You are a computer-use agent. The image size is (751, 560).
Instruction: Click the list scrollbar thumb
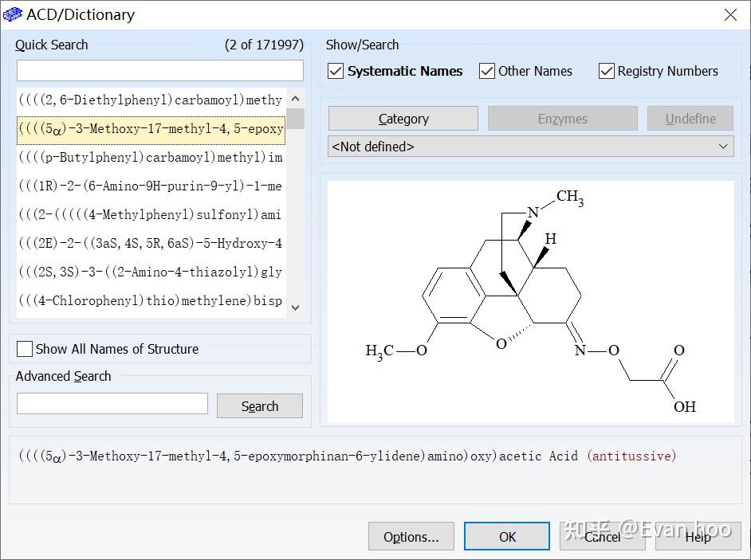295,119
